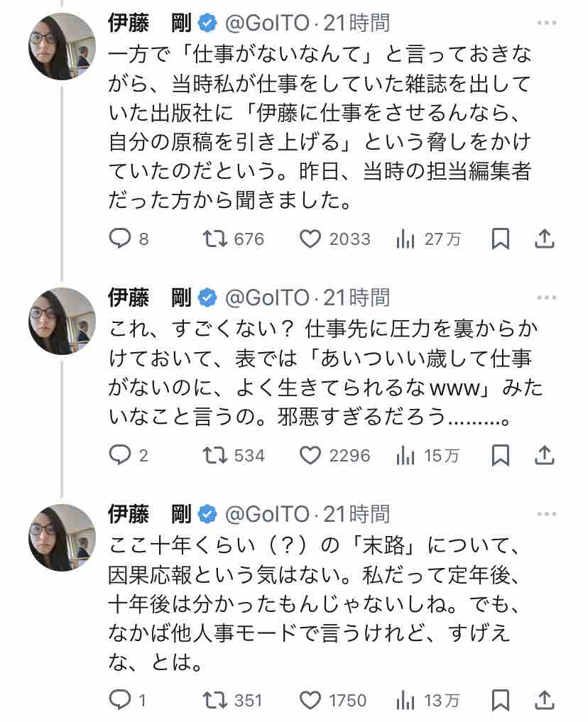Open the 伊藤 剛 display name on the third tweet
Viewport: 588px width, 722px height.
point(150,514)
